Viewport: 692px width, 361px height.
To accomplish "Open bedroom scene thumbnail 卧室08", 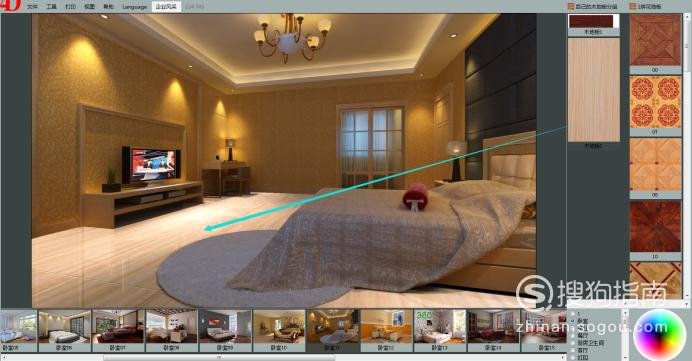I will 172,330.
